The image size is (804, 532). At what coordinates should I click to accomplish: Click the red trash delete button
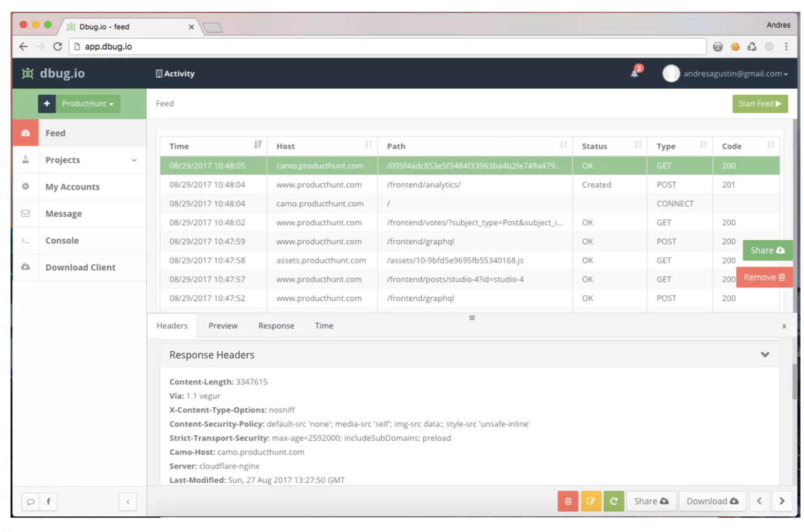[x=568, y=501]
